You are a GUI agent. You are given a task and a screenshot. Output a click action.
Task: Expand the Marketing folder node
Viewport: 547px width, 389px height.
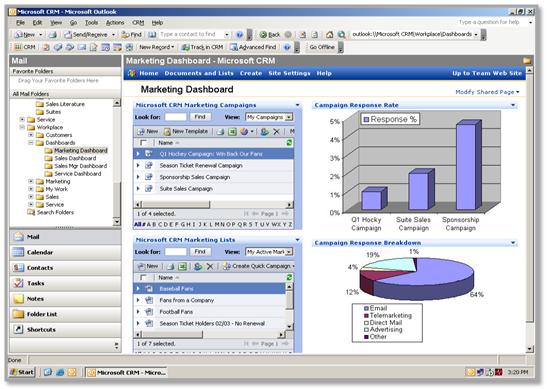tap(31, 181)
